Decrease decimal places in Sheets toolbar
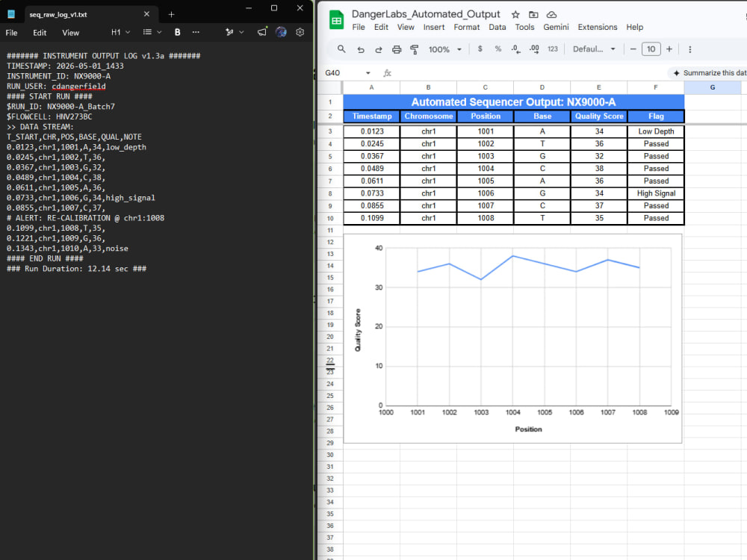Screen dimensions: 747x560 click(x=515, y=49)
